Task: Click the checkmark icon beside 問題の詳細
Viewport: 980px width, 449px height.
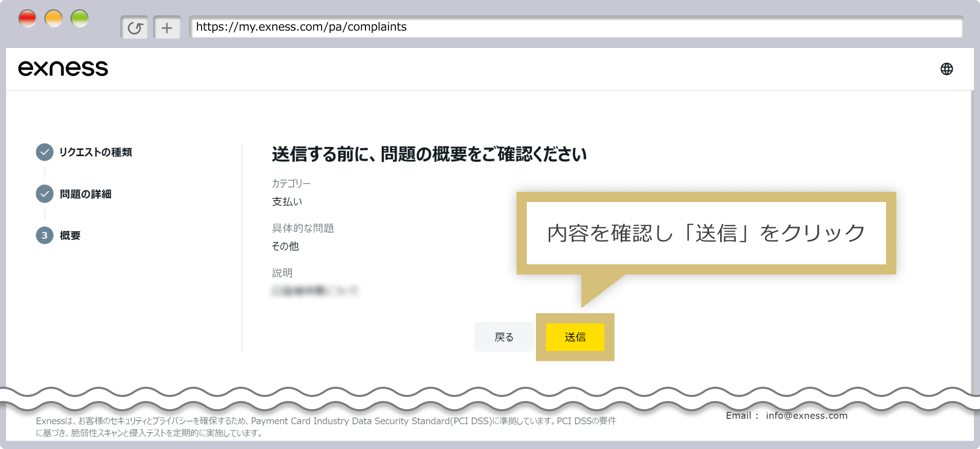Action: click(45, 194)
